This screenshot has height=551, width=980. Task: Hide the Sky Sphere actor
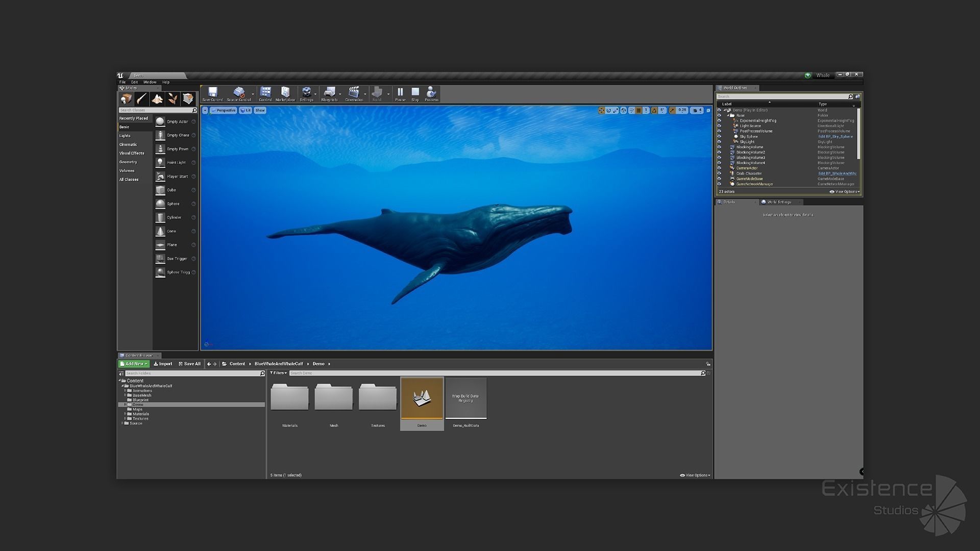tap(719, 137)
